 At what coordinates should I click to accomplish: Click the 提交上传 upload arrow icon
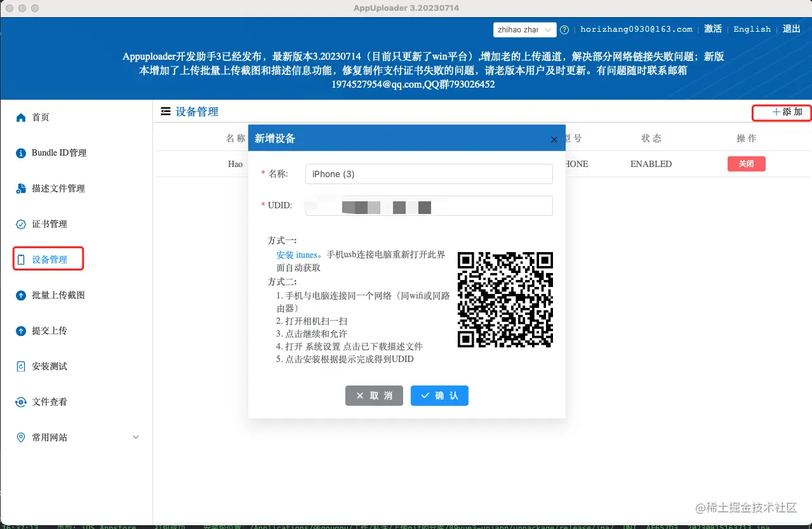(21, 331)
